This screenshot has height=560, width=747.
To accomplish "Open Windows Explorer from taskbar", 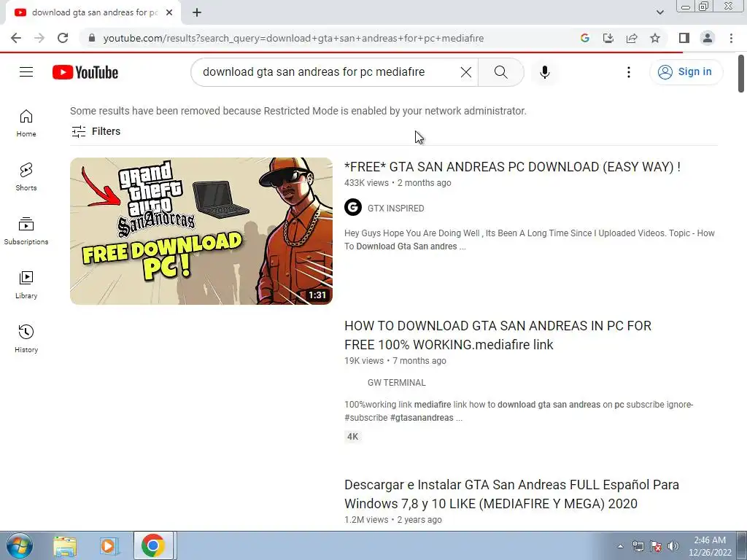I will 65,545.
